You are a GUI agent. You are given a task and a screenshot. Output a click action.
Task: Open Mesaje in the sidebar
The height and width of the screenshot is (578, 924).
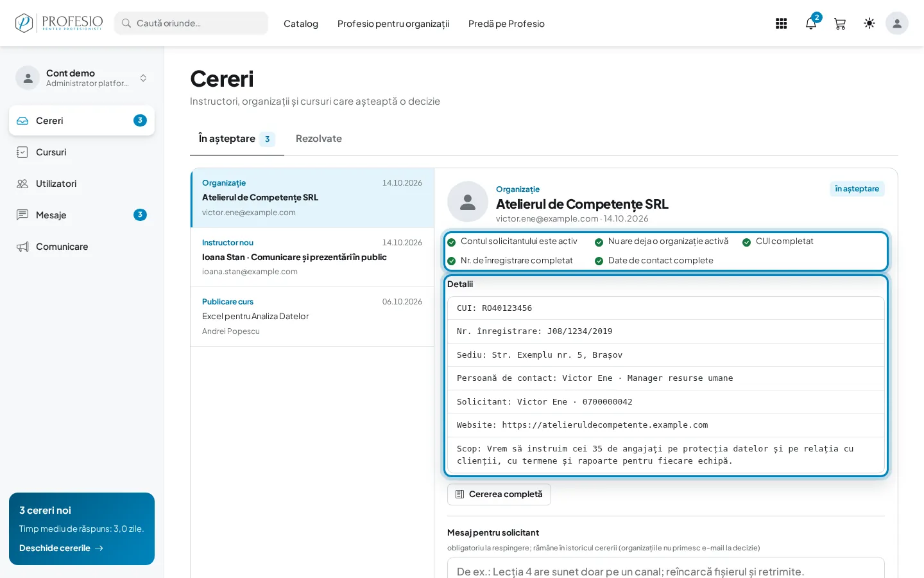pyautogui.click(x=81, y=215)
